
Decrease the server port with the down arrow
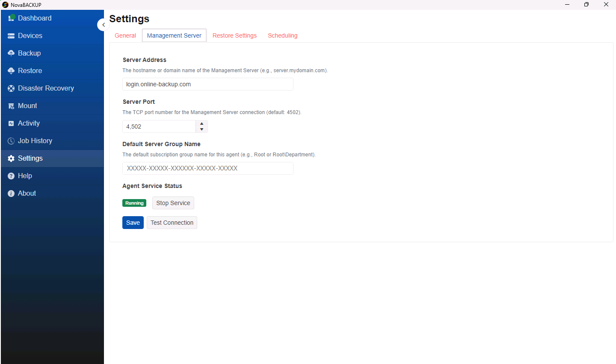tap(202, 129)
